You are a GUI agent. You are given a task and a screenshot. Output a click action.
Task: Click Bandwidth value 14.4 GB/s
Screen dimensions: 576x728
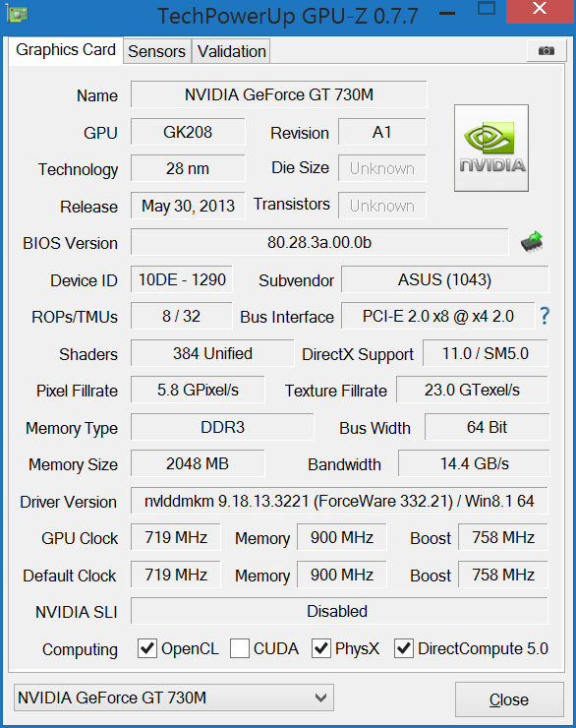click(474, 463)
